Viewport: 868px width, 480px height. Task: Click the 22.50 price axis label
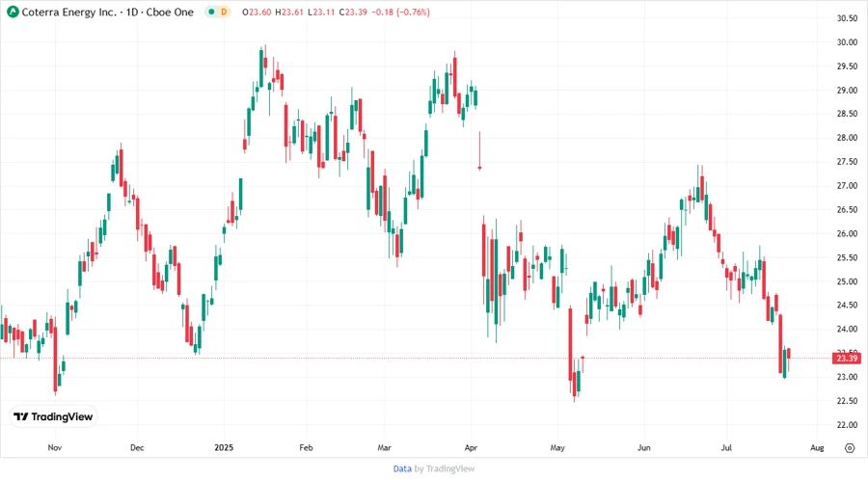coord(847,401)
